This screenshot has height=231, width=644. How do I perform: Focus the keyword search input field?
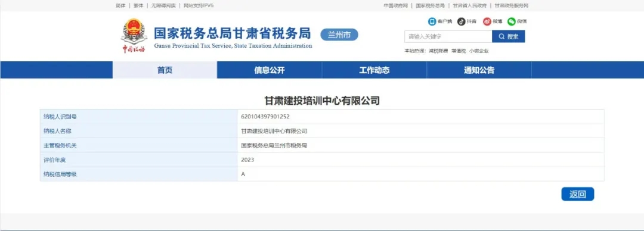[448, 36]
